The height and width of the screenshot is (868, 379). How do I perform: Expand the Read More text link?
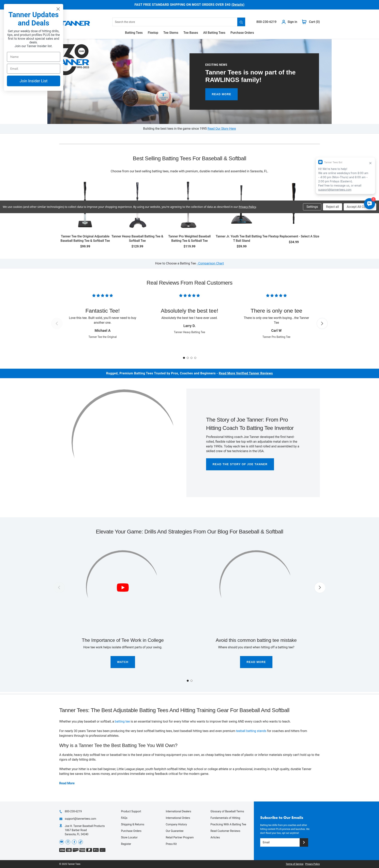coord(67,783)
